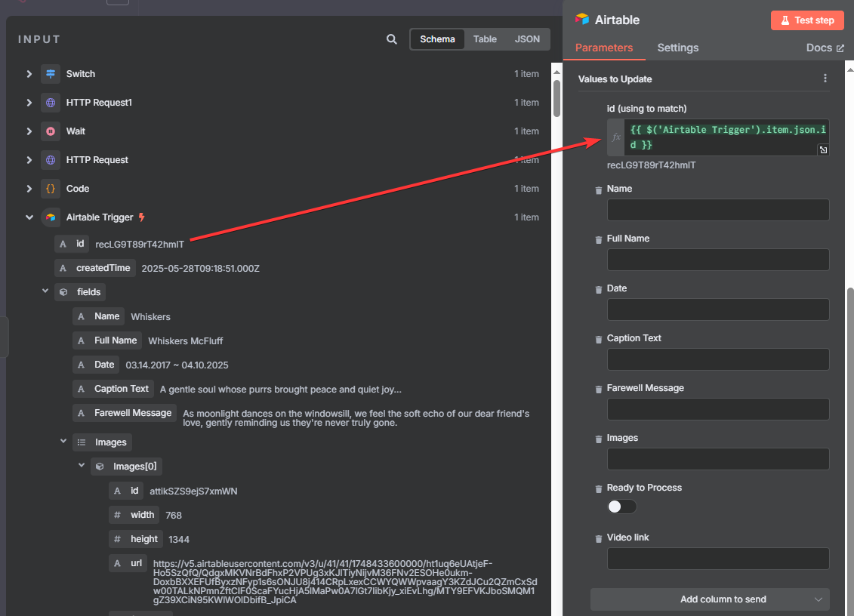Expand the Switch node

tap(29, 73)
